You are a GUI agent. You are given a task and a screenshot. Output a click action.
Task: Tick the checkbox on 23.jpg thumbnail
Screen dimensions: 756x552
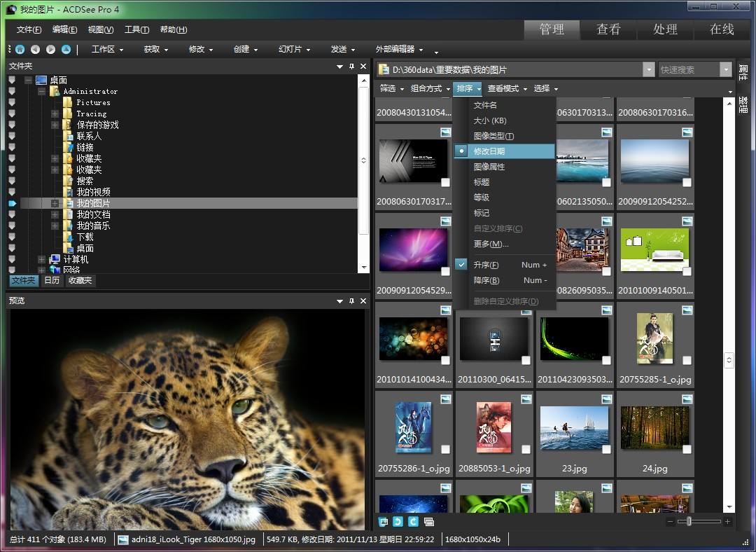606,450
